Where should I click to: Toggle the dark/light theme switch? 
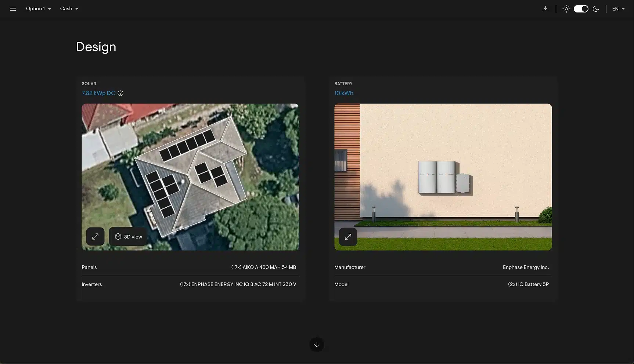581,9
